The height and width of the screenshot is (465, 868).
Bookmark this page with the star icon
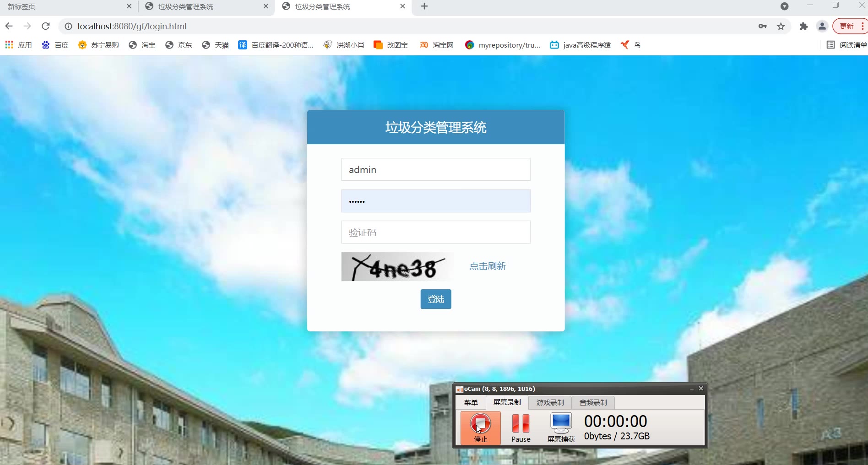[x=781, y=26]
